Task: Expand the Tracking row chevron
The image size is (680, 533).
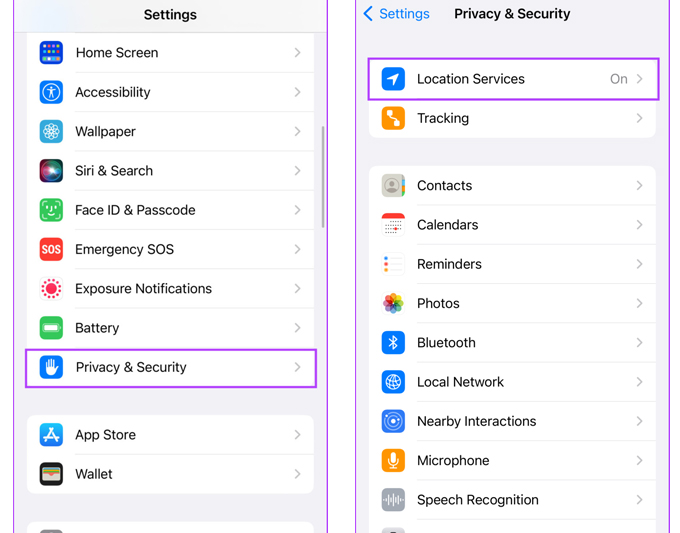Action: point(639,118)
